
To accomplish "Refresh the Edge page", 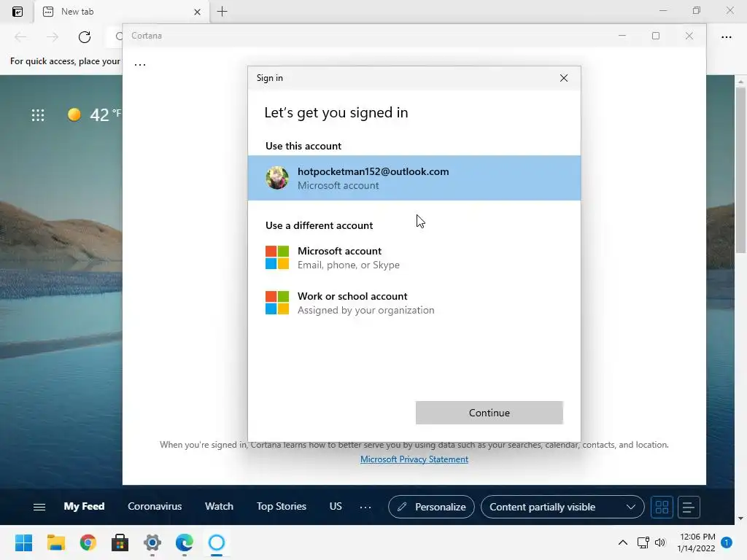I will (x=85, y=36).
